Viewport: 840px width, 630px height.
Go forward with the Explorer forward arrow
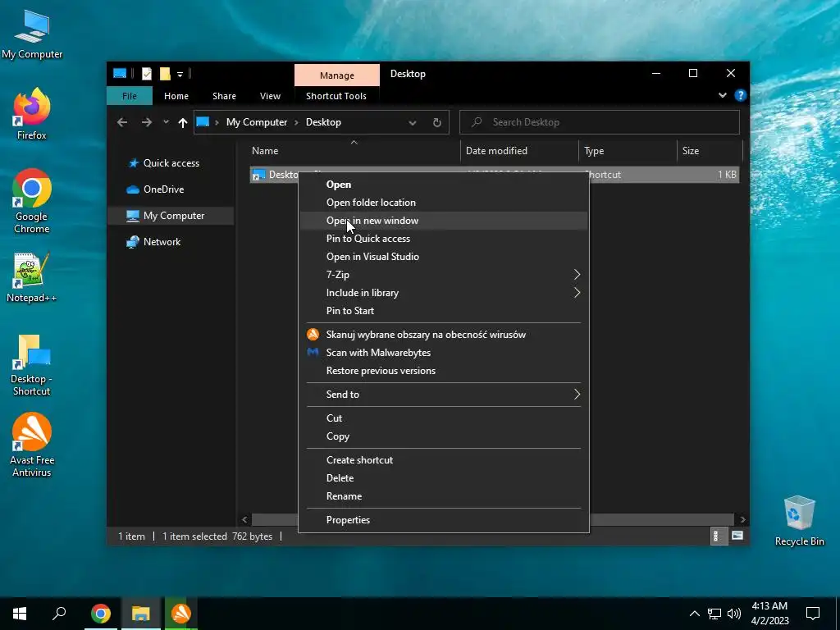click(x=146, y=122)
